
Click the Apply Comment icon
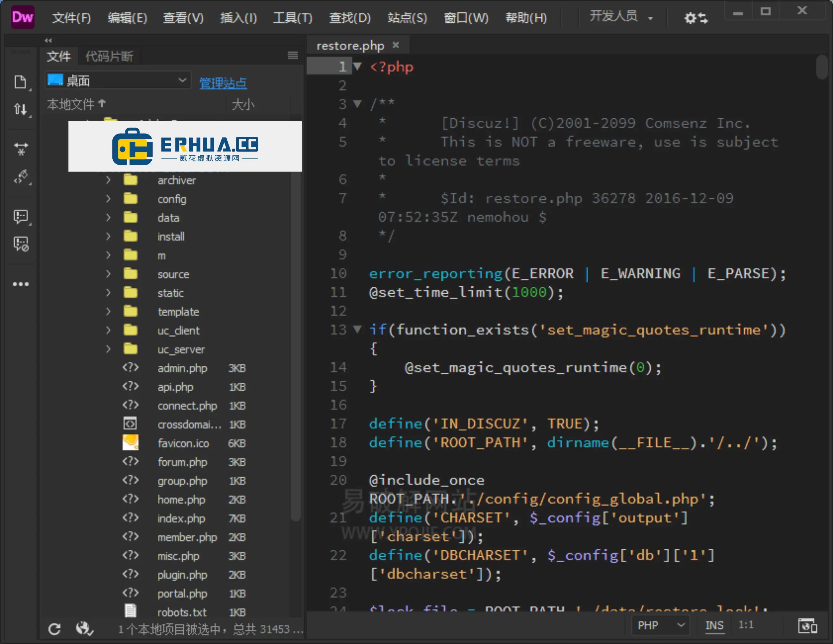(21, 216)
